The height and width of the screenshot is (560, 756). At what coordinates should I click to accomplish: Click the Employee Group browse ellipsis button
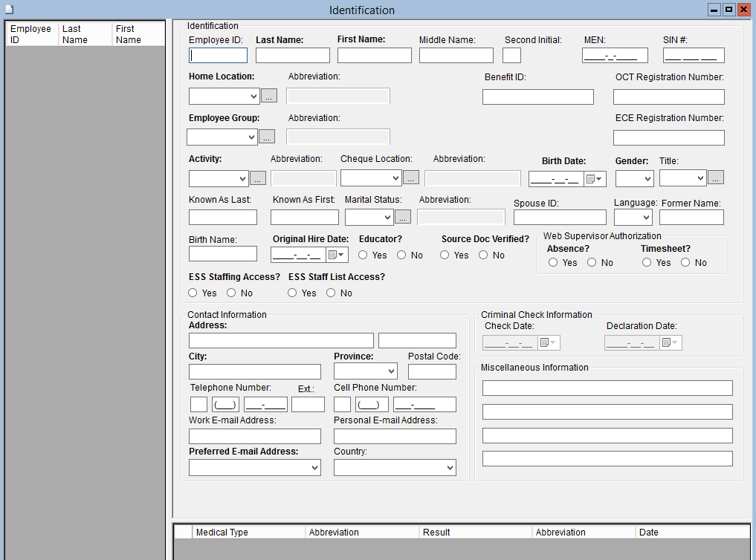pos(267,137)
